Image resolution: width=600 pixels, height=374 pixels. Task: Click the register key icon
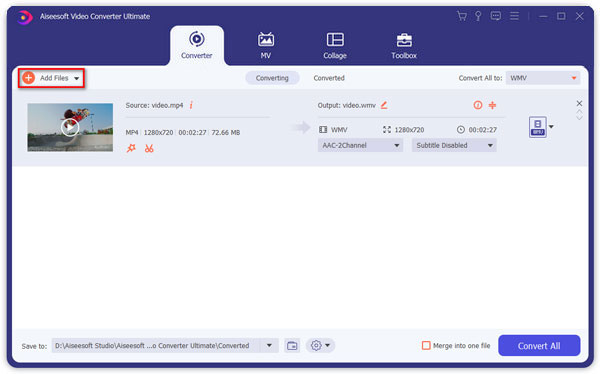click(x=478, y=16)
